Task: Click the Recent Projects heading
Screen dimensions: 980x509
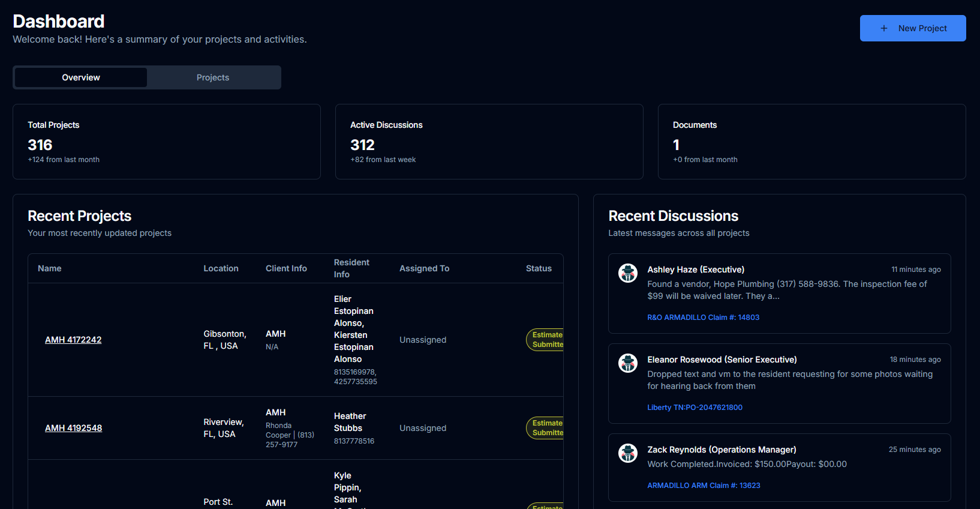Action: click(x=79, y=216)
